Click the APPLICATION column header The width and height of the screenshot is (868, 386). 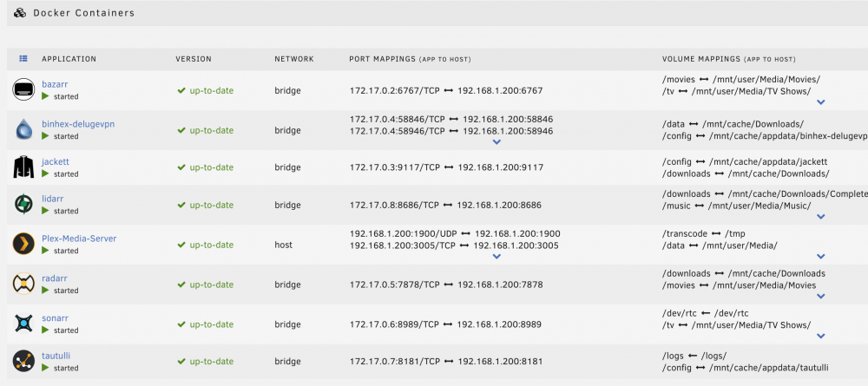(x=69, y=59)
